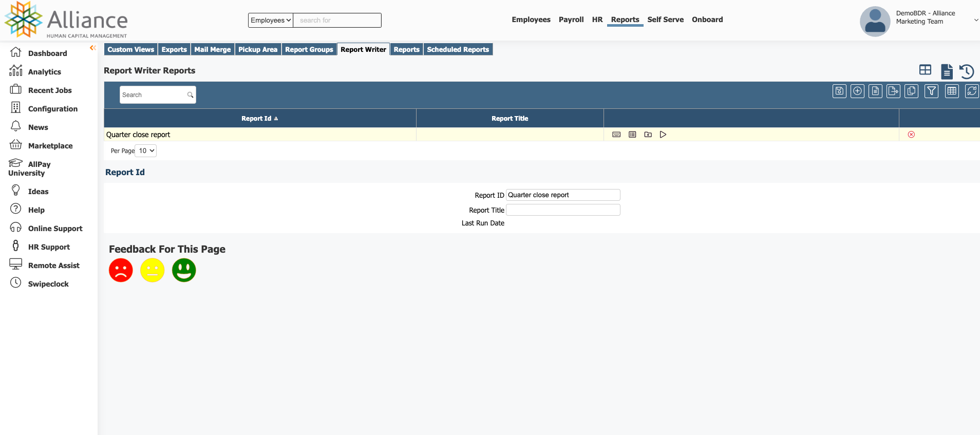The image size is (980, 435).
Task: Click the search magnifier in the Search box
Action: pyautogui.click(x=190, y=95)
